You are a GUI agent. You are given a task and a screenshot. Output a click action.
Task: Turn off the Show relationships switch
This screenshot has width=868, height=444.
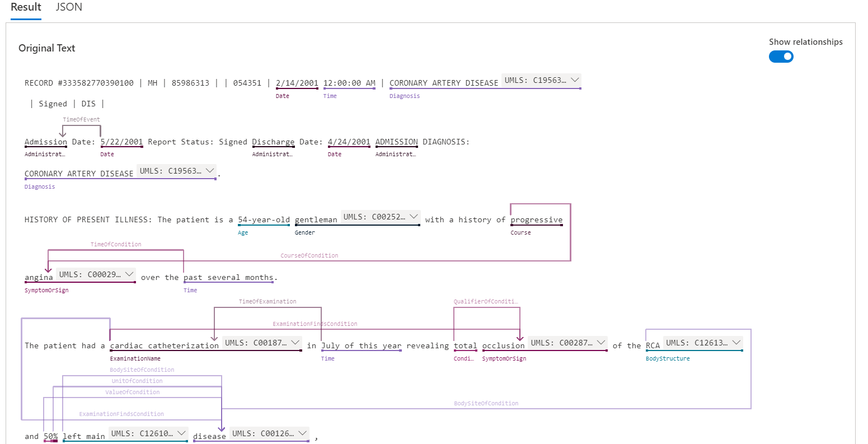(x=781, y=57)
